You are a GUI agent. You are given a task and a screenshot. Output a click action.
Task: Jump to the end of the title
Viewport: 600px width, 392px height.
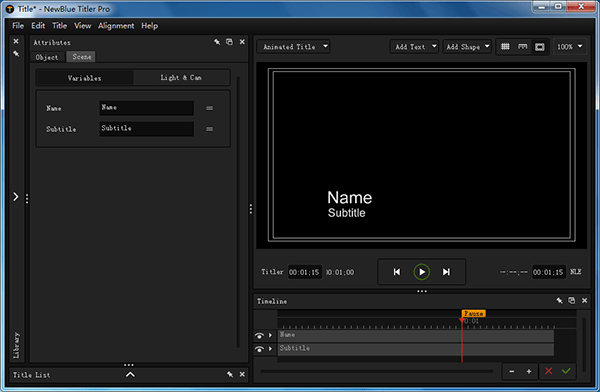446,272
